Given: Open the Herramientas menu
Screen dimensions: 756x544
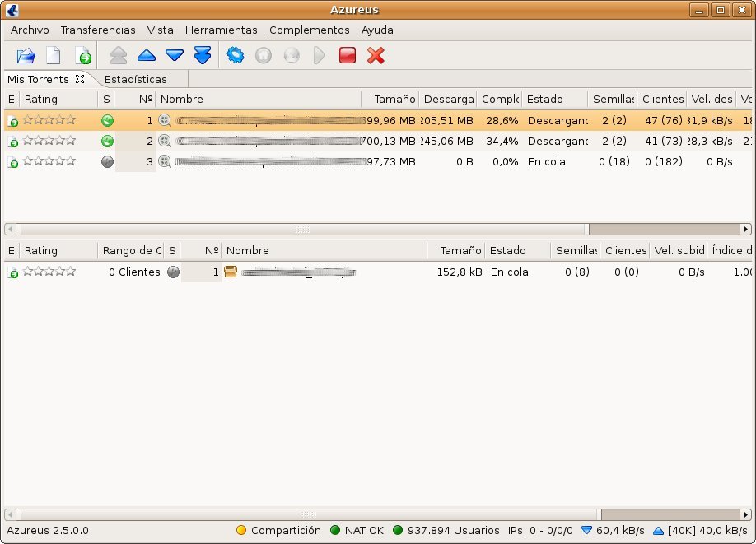Looking at the screenshot, I should 221,30.
